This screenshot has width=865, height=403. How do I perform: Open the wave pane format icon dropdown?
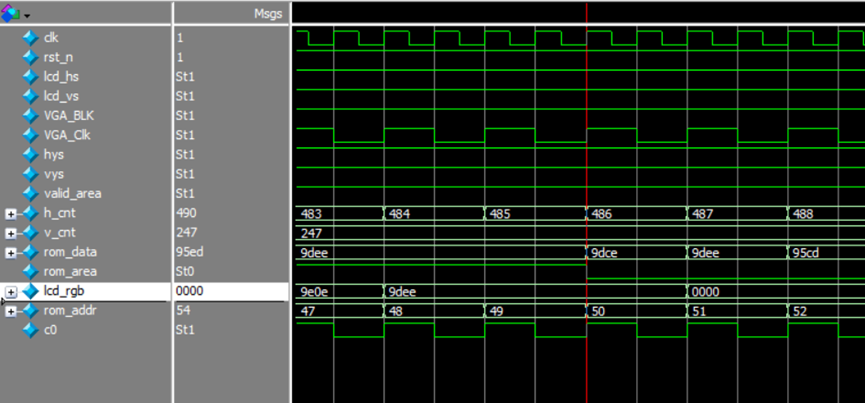27,14
